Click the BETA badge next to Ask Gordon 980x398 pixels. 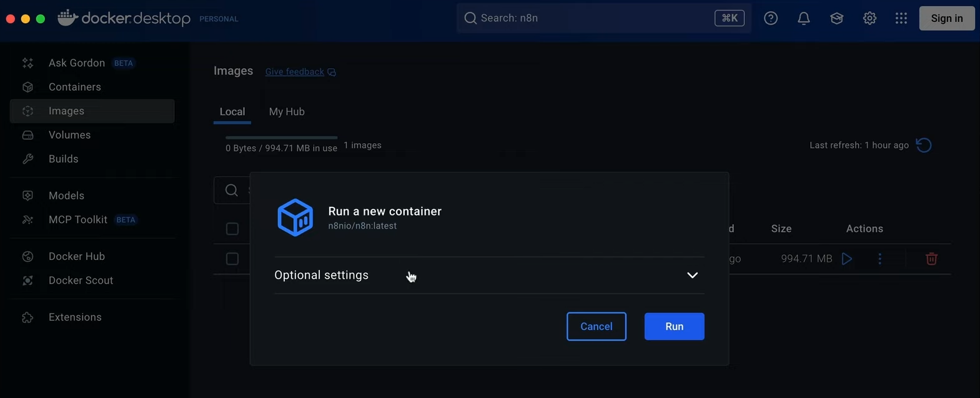[124, 63]
